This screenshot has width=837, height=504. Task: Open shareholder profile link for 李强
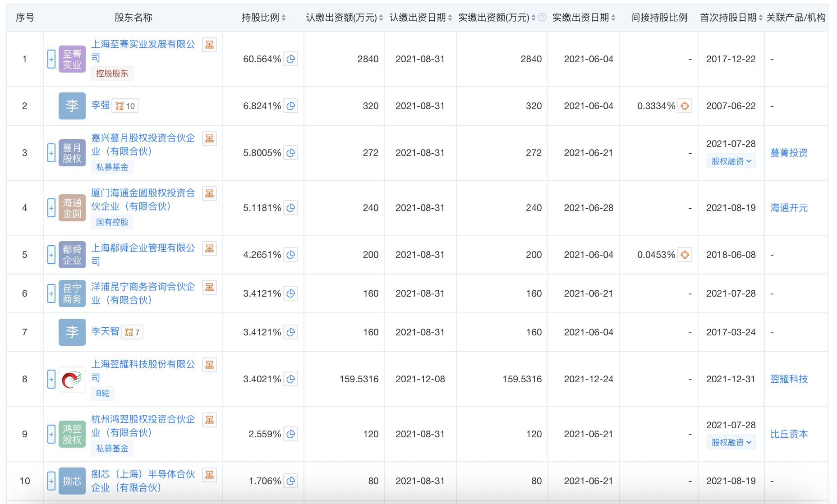101,105
